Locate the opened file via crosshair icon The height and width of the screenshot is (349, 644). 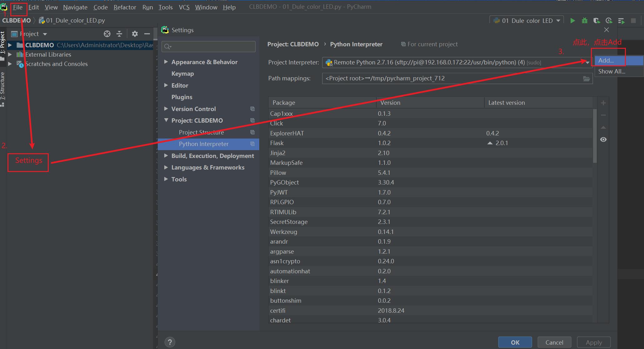click(x=107, y=34)
